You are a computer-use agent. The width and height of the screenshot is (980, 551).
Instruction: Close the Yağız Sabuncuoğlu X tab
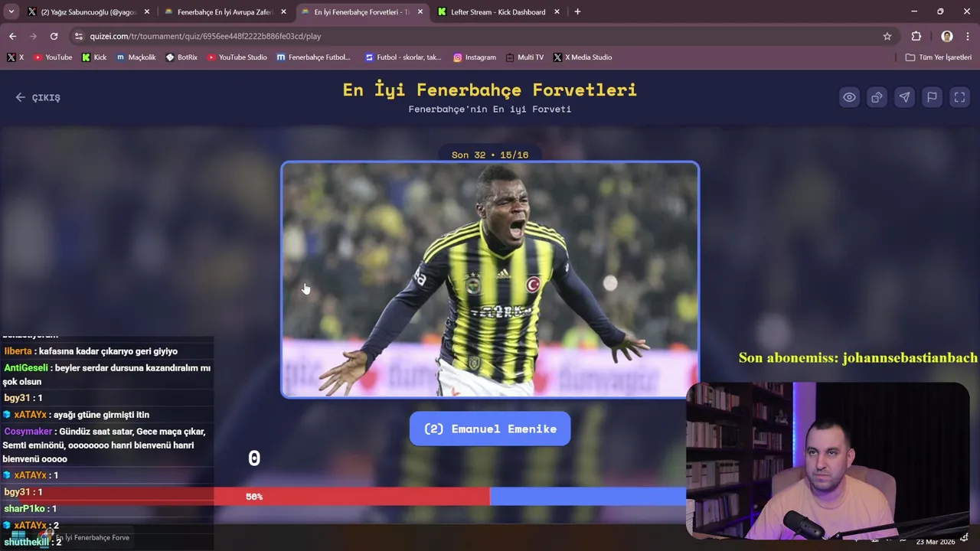pos(147,11)
